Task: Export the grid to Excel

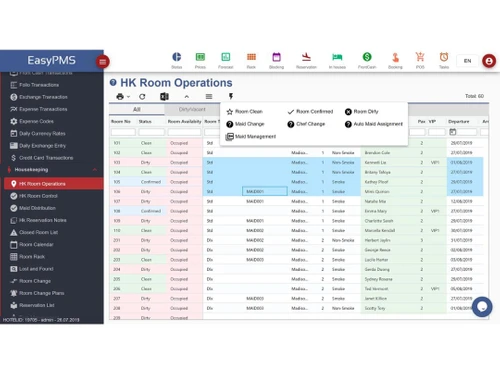Action: coord(164,97)
